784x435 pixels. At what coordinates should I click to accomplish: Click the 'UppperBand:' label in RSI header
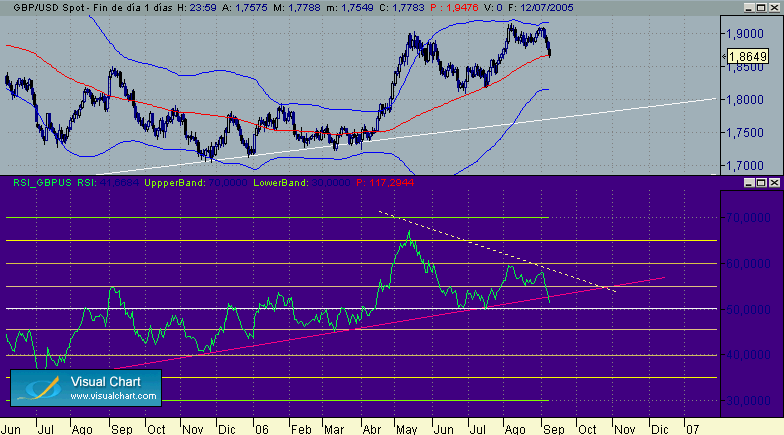(x=174, y=183)
